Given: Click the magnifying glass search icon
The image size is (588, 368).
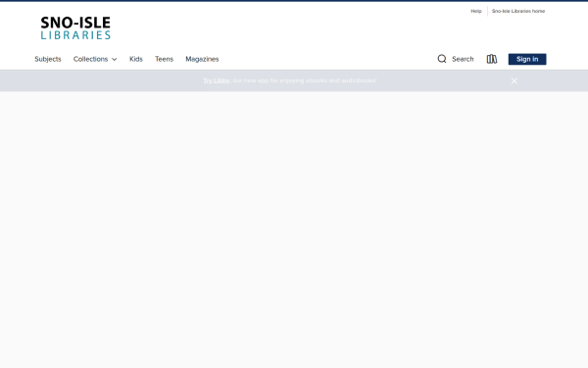Looking at the screenshot, I should click(442, 59).
